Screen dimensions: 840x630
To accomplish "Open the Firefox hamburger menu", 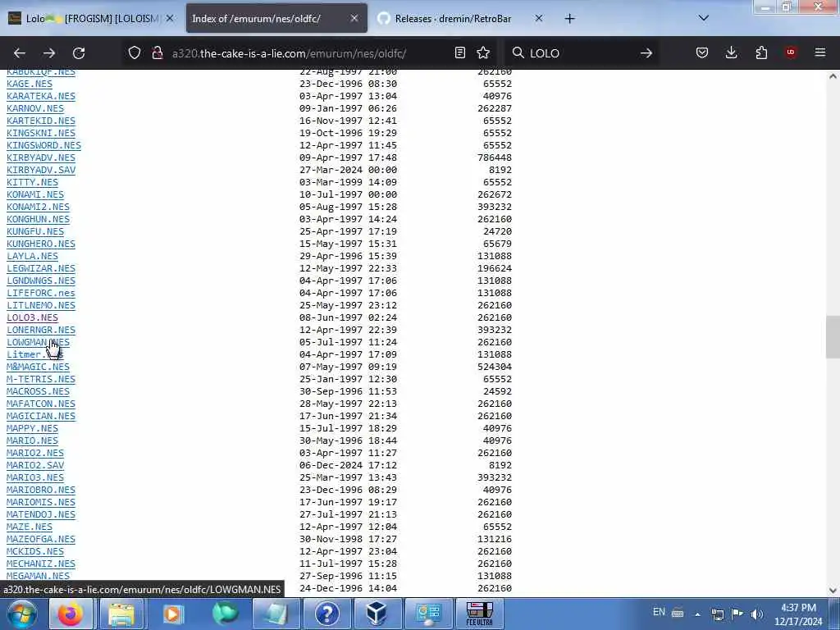I will (x=820, y=52).
